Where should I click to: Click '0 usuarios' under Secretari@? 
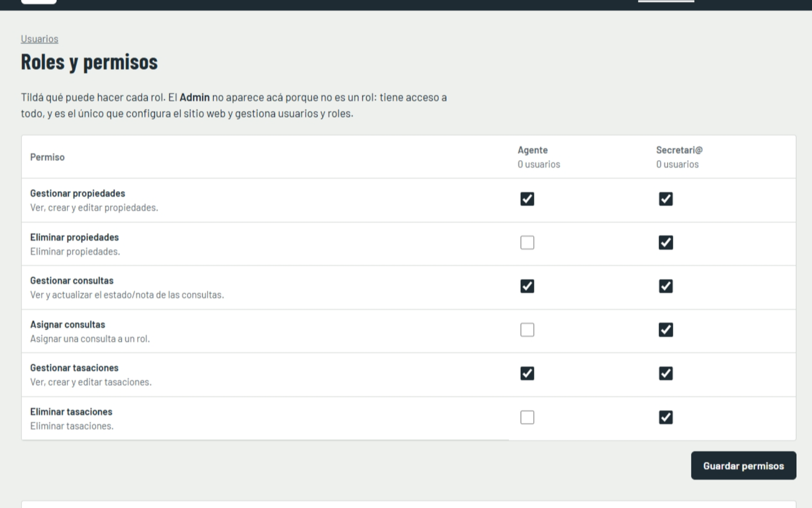pyautogui.click(x=678, y=164)
